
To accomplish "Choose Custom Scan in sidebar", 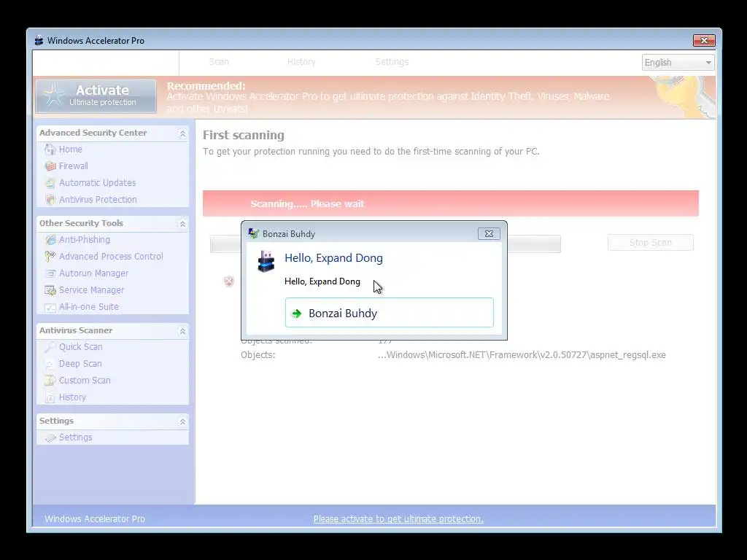I will pos(85,381).
